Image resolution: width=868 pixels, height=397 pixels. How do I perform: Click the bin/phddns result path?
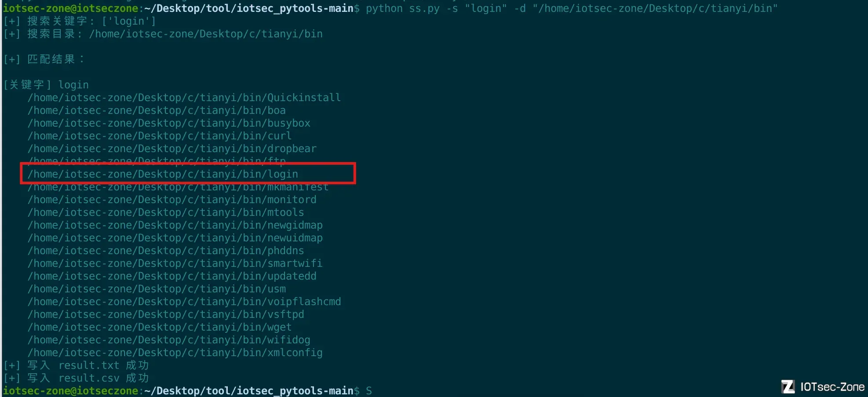(x=166, y=251)
